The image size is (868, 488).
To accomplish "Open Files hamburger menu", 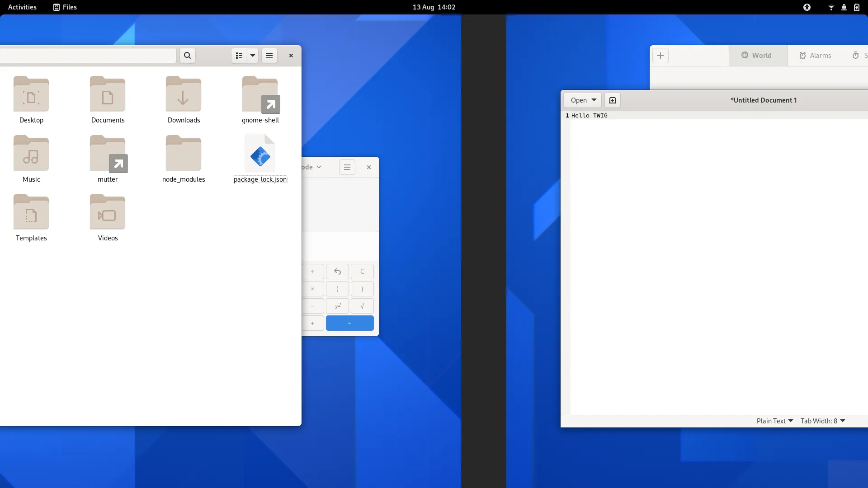I will 269,56.
